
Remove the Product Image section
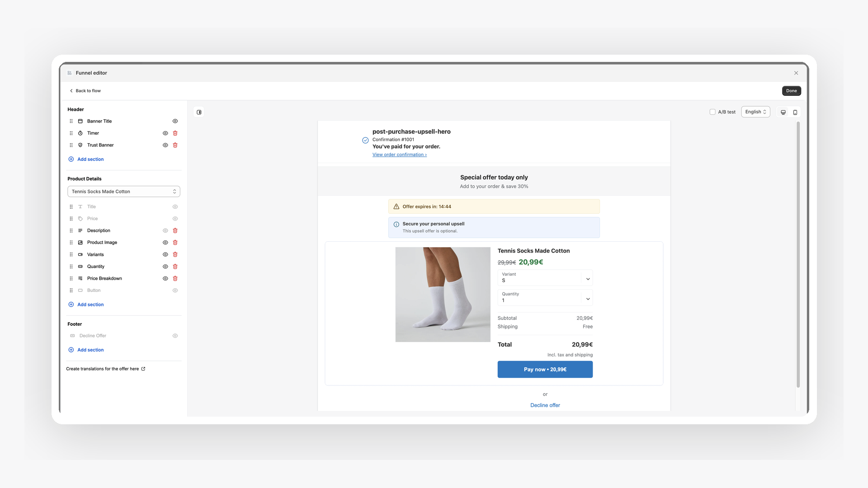pyautogui.click(x=175, y=243)
